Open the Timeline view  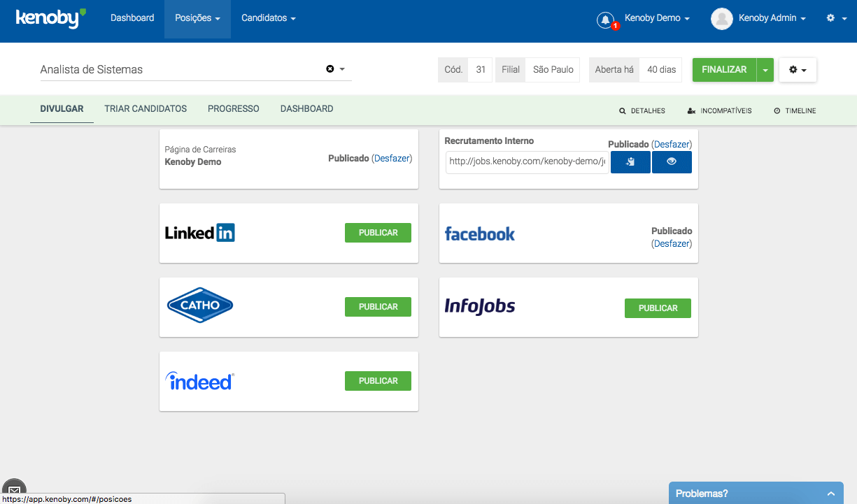795,110
